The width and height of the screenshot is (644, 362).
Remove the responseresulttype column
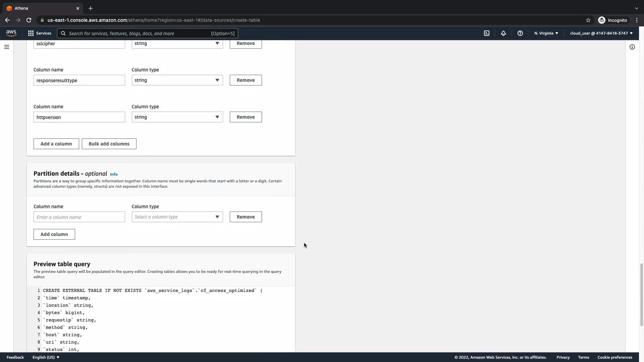pyautogui.click(x=246, y=80)
